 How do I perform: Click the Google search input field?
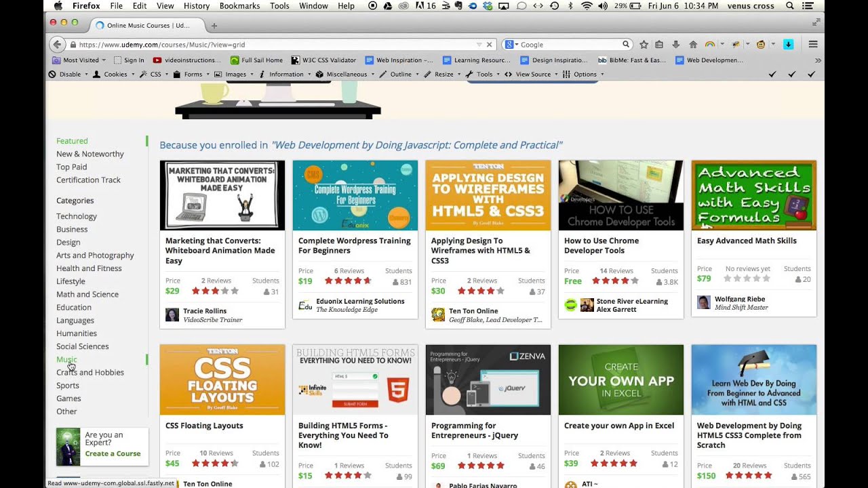tap(570, 45)
